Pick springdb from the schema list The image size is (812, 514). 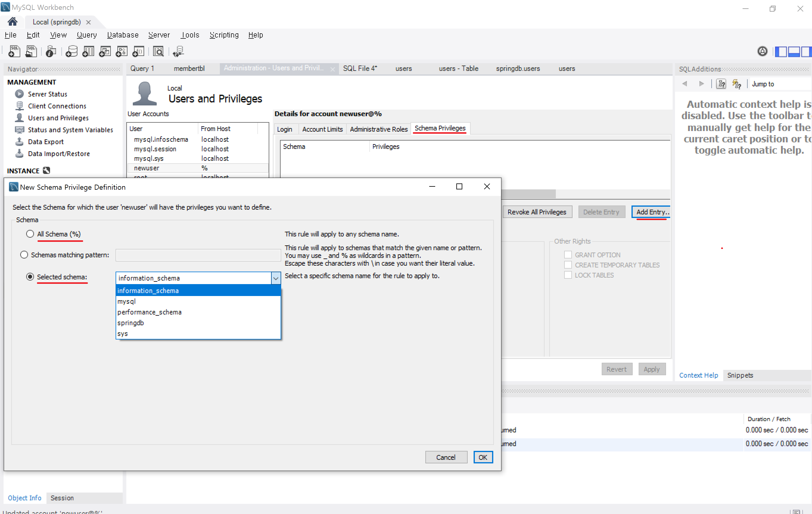coord(130,323)
